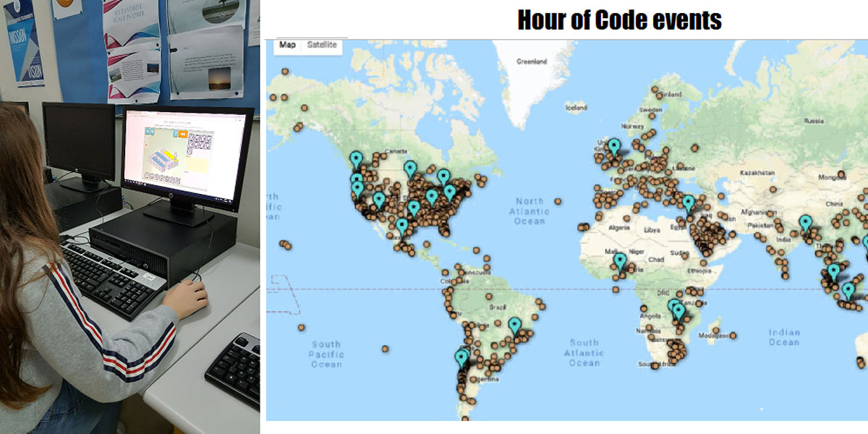The image size is (868, 434).
Task: Select the teal pin near India and Nepal
Action: pyautogui.click(x=805, y=222)
